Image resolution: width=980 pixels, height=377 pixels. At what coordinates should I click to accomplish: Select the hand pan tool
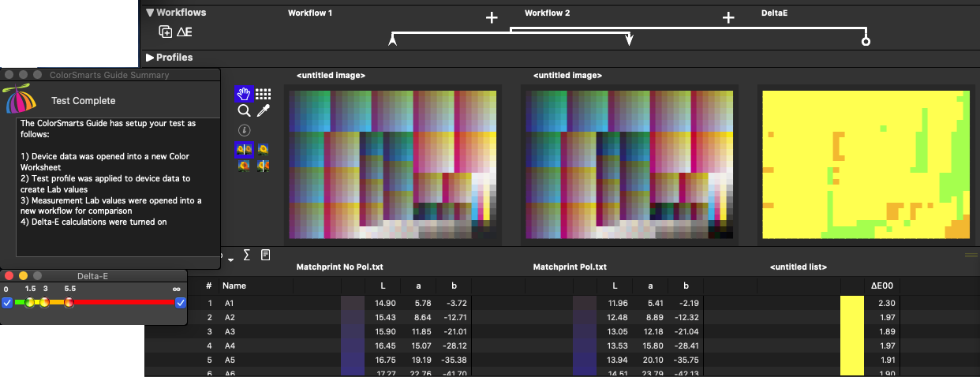coord(243,94)
